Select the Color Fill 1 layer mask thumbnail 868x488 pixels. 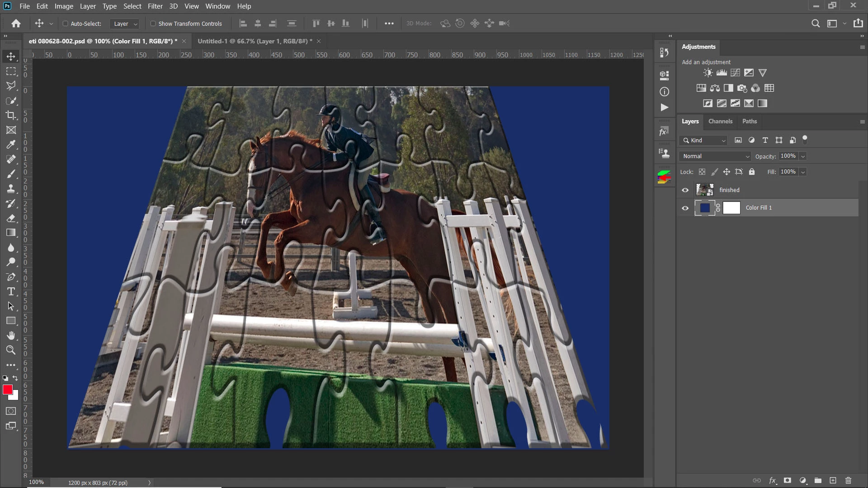point(731,208)
